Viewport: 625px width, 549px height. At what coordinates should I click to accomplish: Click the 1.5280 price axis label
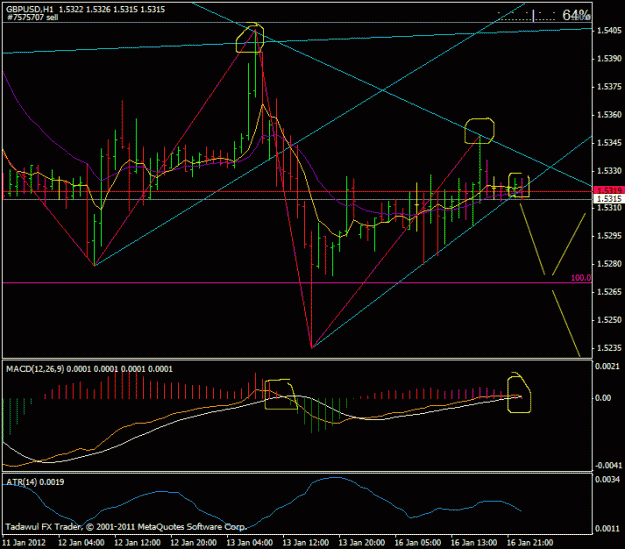(x=609, y=264)
